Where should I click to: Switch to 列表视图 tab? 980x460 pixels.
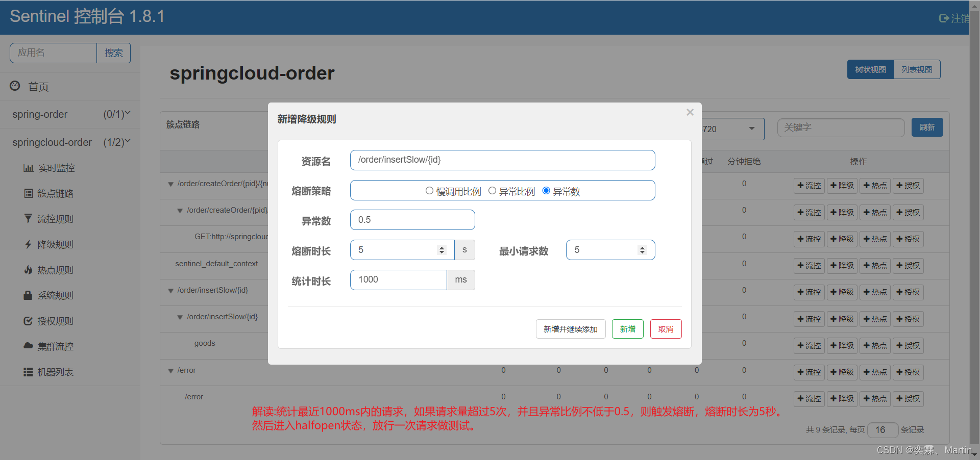click(917, 69)
